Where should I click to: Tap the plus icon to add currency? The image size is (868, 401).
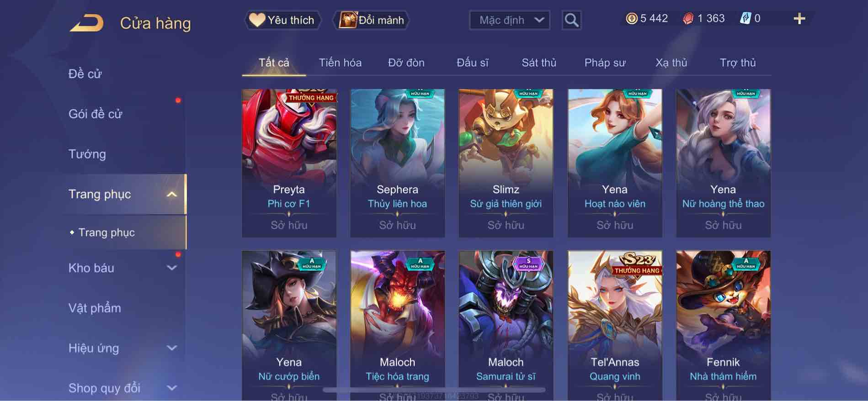[799, 19]
